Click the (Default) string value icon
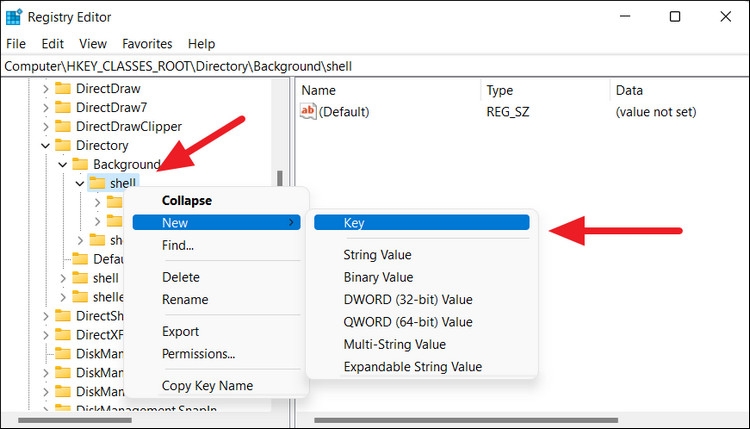This screenshot has width=750, height=429. 308,112
